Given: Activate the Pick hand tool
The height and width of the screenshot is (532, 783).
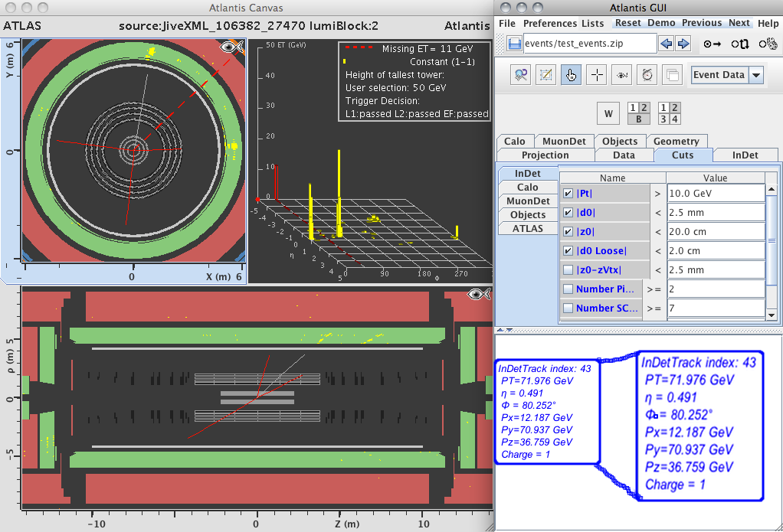Looking at the screenshot, I should pyautogui.click(x=572, y=75).
